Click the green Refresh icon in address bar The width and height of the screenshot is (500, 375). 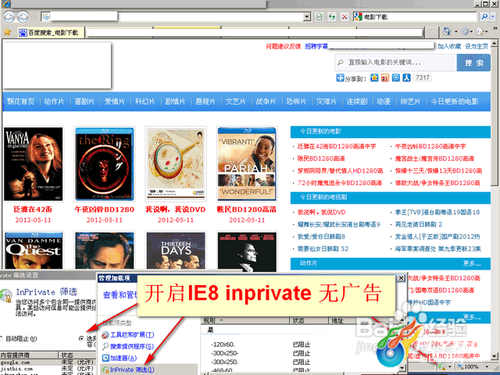(332, 17)
